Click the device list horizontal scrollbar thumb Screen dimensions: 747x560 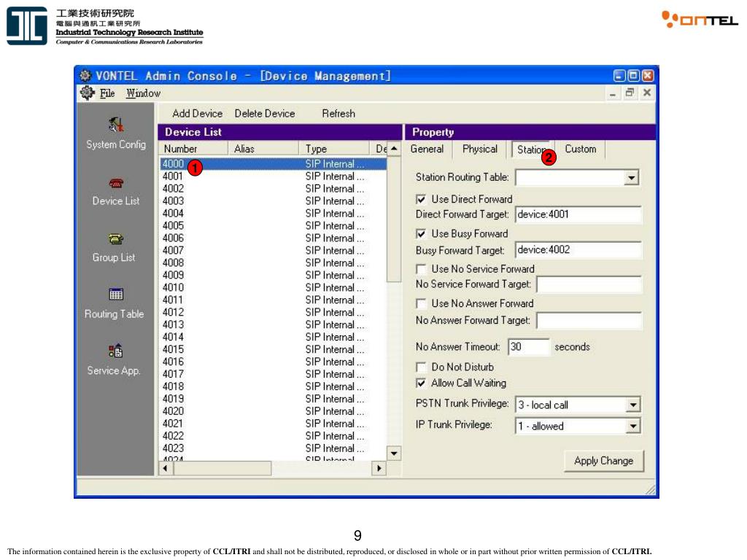pyautogui.click(x=222, y=468)
